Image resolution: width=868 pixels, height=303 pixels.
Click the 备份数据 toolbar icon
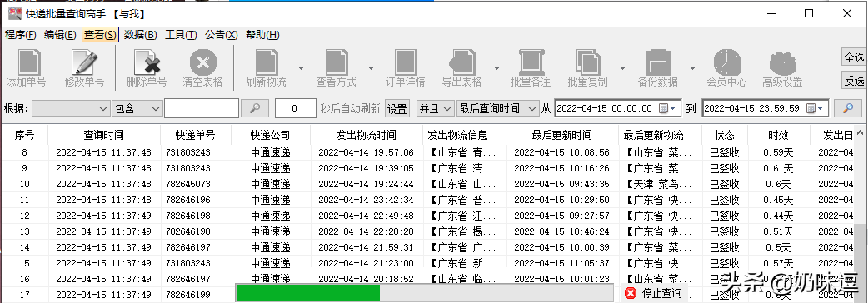click(x=657, y=62)
